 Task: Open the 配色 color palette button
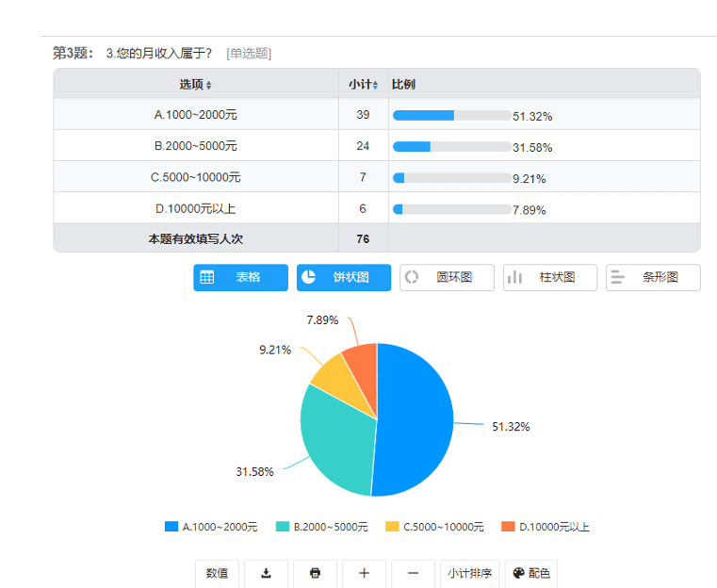point(531,573)
